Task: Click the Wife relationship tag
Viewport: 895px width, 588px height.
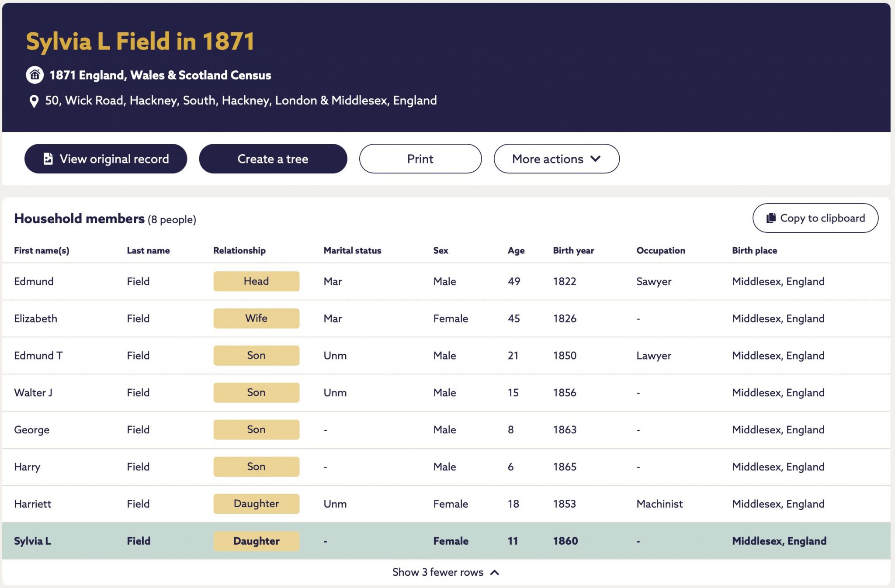Action: (x=257, y=318)
